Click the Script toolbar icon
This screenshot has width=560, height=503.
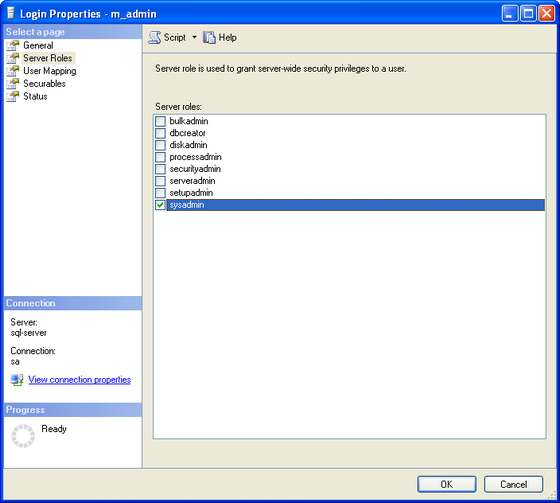click(155, 38)
